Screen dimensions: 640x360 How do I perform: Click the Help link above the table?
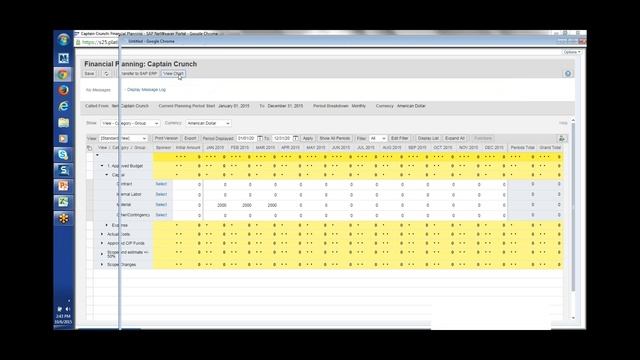[563, 123]
